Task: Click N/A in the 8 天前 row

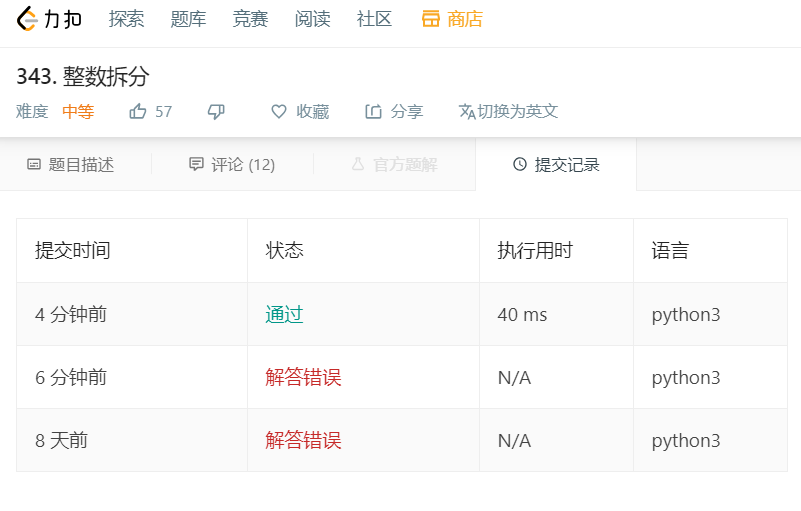Action: pyautogui.click(x=514, y=440)
